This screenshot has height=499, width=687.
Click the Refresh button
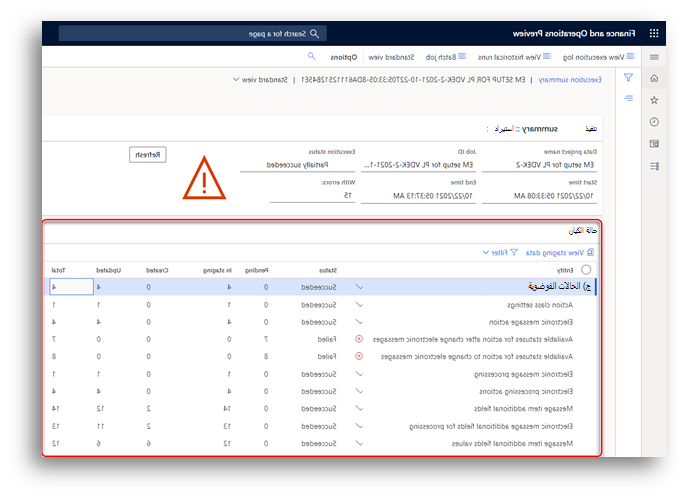click(x=148, y=155)
